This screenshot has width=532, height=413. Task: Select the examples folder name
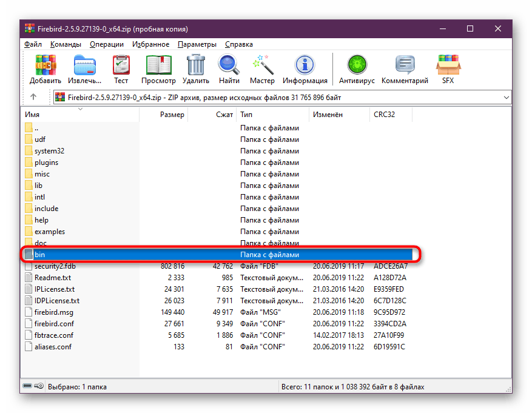point(50,232)
